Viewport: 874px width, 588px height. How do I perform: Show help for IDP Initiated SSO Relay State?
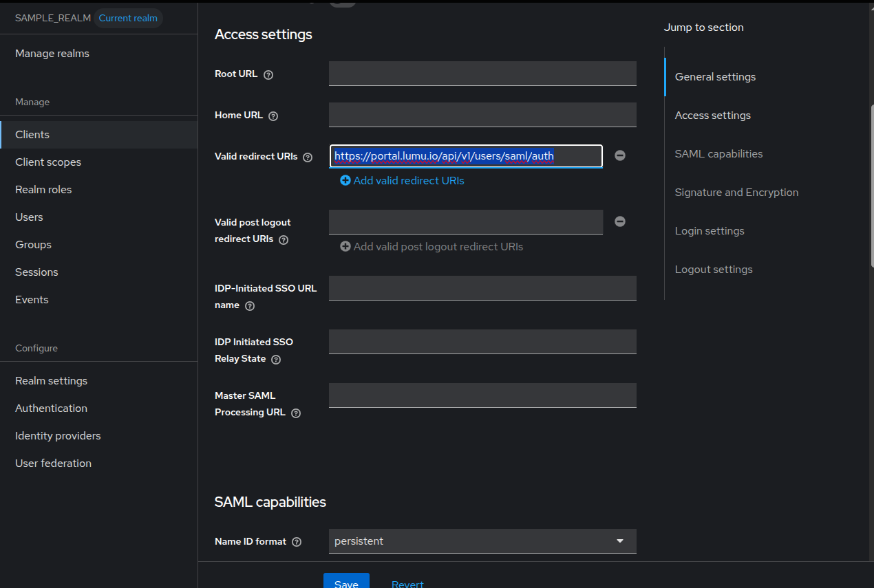pyautogui.click(x=276, y=360)
